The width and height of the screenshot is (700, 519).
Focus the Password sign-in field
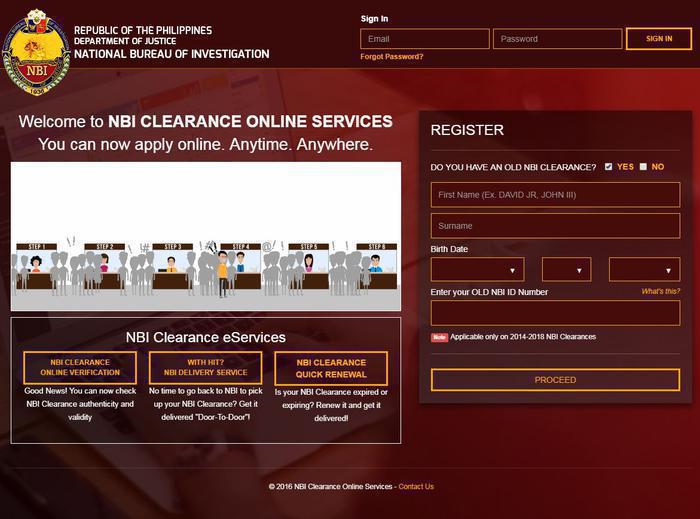[557, 39]
